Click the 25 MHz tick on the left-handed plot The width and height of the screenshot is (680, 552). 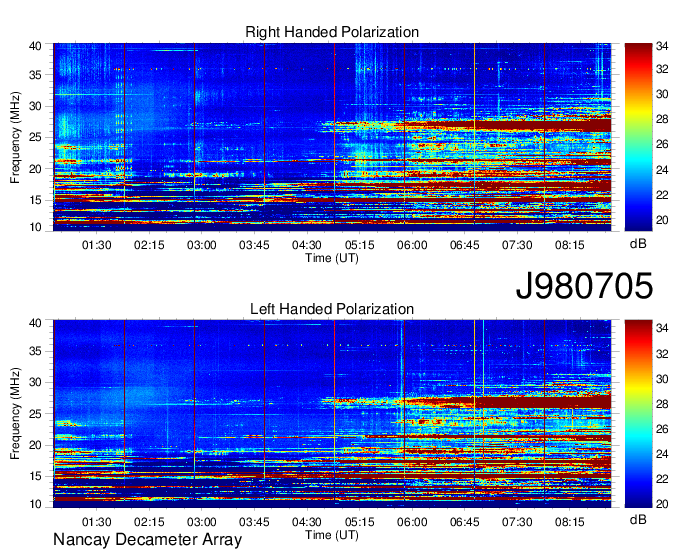pos(35,414)
